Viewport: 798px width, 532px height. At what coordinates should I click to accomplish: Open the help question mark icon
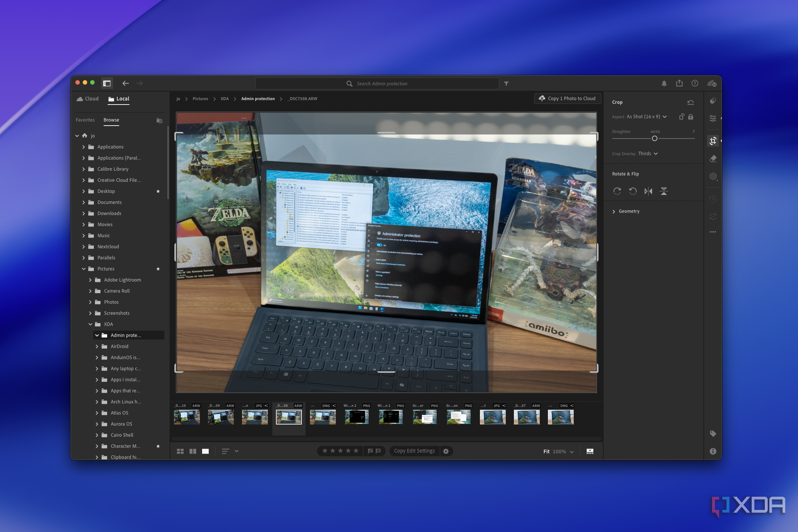[x=695, y=83]
